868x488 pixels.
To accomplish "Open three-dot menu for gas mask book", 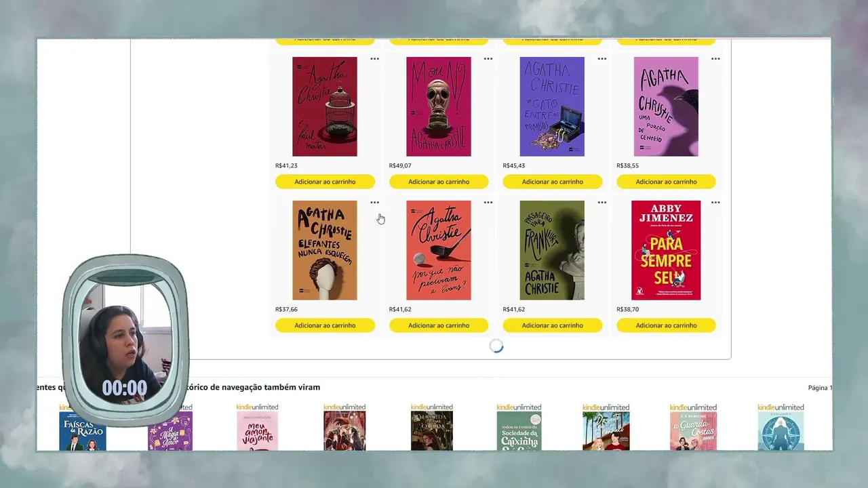I will pos(488,59).
